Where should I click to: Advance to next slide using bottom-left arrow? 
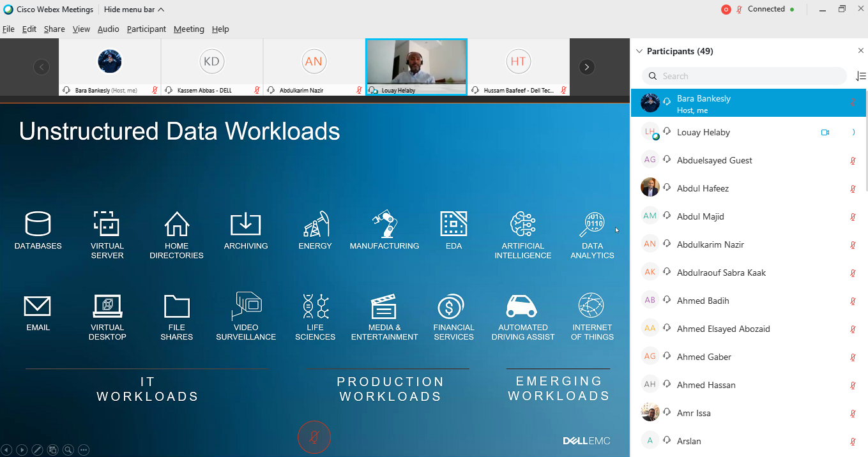pyautogui.click(x=22, y=450)
